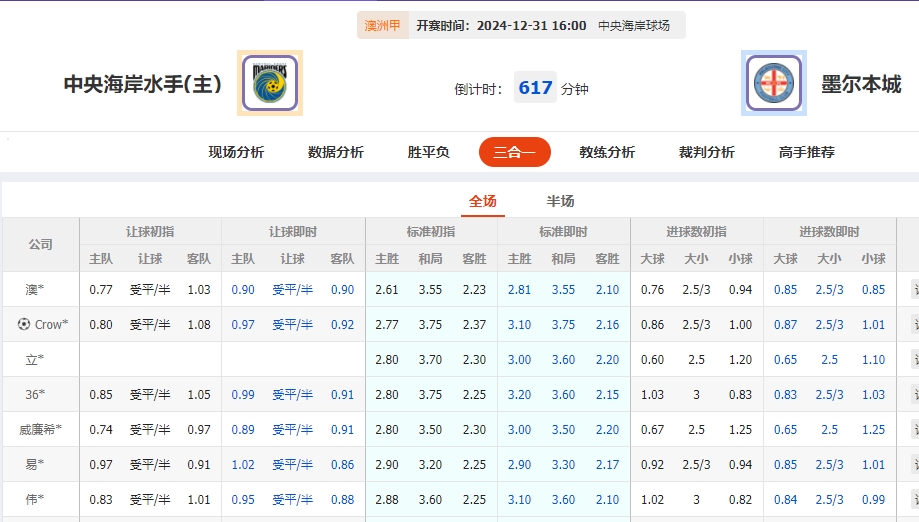This screenshot has height=522, width=919.
Task: Click the soccer ball icon beside Crow*
Action: (24, 324)
